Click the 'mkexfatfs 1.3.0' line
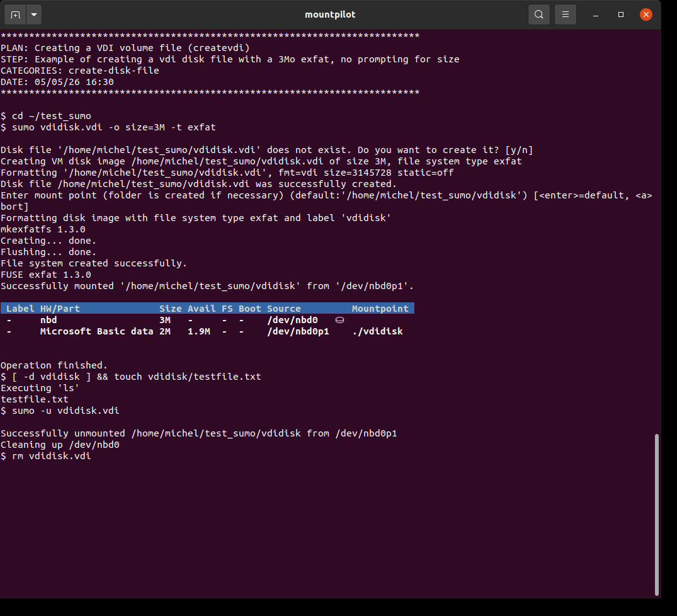 [x=43, y=229]
